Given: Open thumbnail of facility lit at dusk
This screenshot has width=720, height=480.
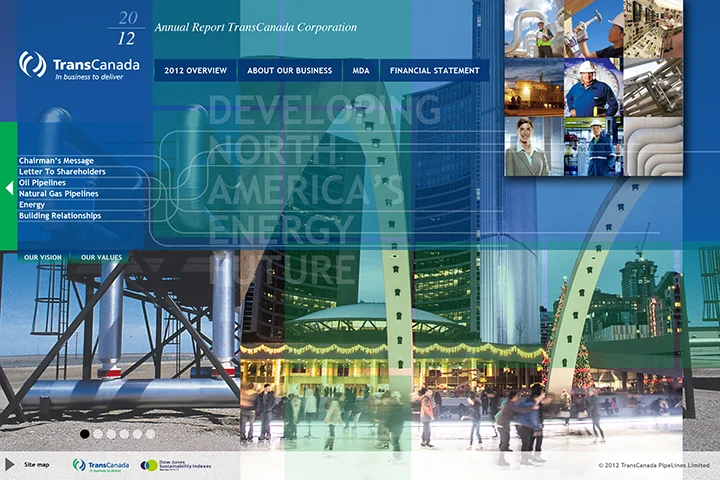Looking at the screenshot, I should click(x=534, y=87).
